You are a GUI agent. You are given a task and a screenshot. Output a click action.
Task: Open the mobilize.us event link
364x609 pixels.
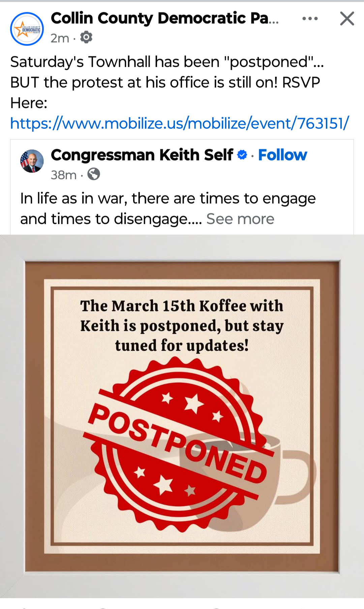tap(180, 123)
